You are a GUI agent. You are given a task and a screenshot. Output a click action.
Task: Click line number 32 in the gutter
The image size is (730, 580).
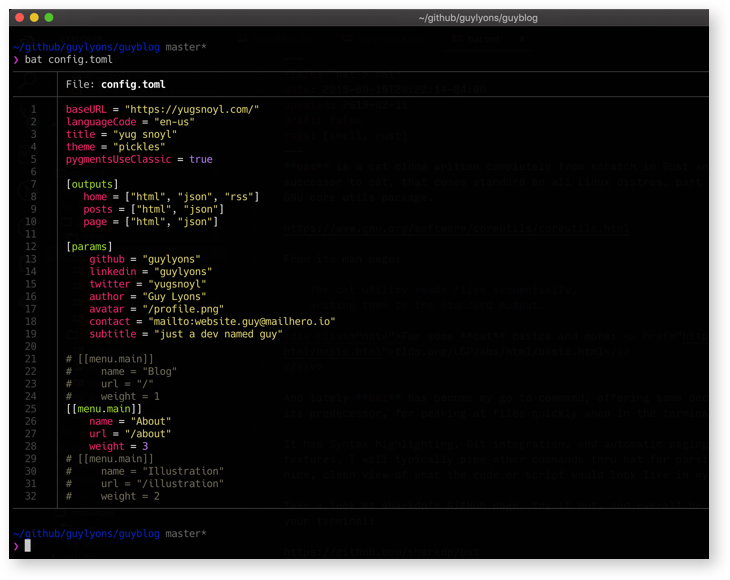(30, 496)
